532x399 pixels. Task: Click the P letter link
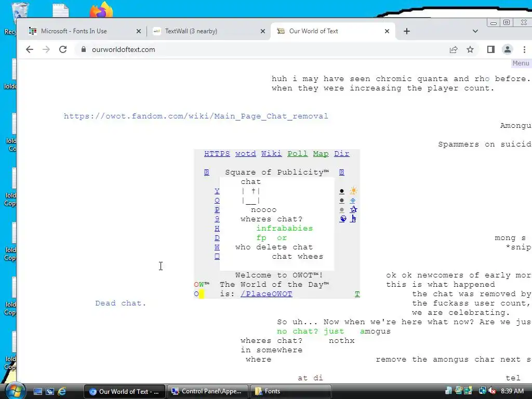(x=217, y=210)
